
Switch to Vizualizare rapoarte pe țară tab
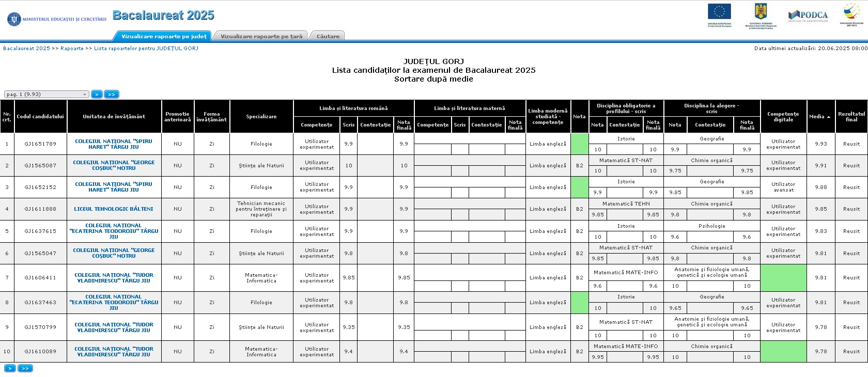tap(261, 36)
